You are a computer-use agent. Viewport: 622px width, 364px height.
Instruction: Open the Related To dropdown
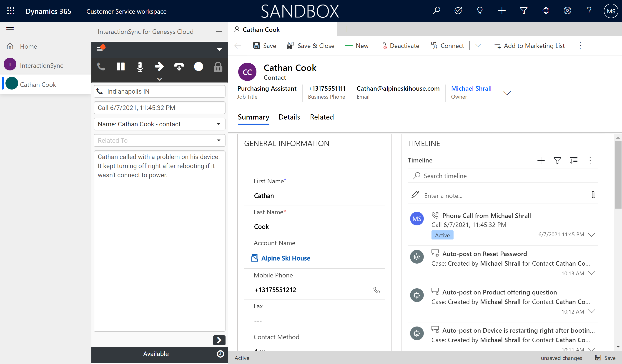point(159,140)
